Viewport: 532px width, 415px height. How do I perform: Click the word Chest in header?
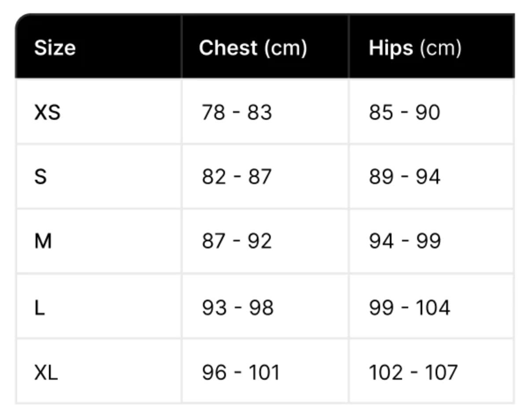click(x=228, y=48)
